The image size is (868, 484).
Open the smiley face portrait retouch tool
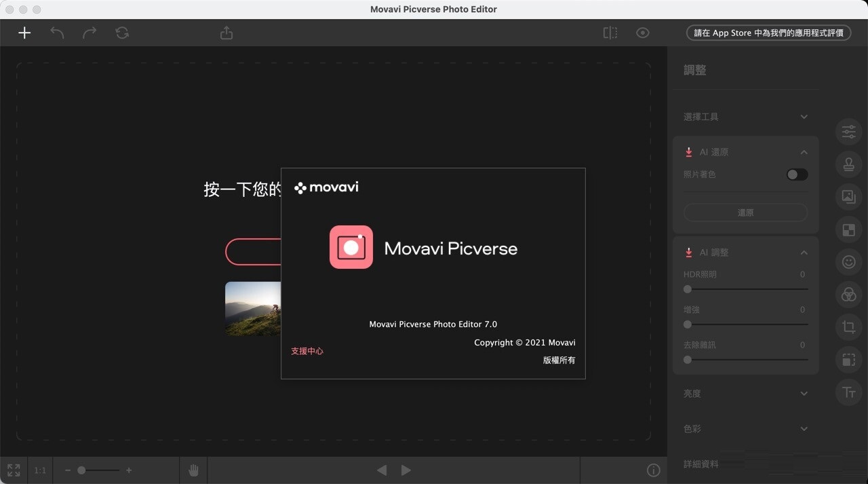[848, 262]
